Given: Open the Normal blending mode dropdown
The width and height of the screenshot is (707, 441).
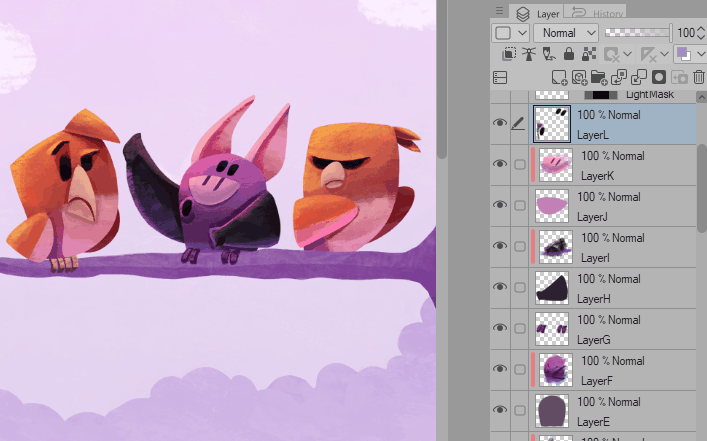Looking at the screenshot, I should pyautogui.click(x=565, y=33).
